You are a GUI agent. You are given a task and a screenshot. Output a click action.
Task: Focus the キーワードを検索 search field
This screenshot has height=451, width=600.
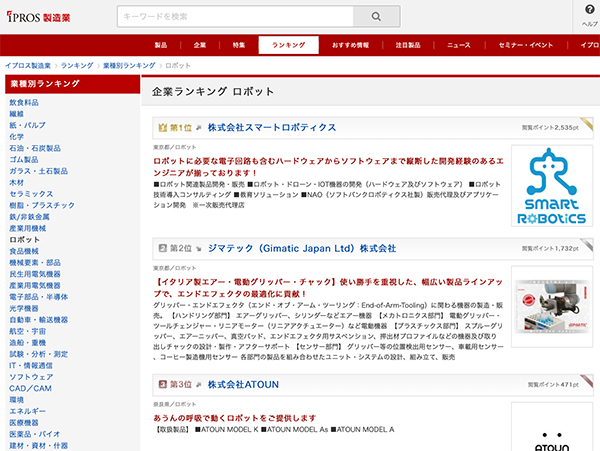pos(235,16)
